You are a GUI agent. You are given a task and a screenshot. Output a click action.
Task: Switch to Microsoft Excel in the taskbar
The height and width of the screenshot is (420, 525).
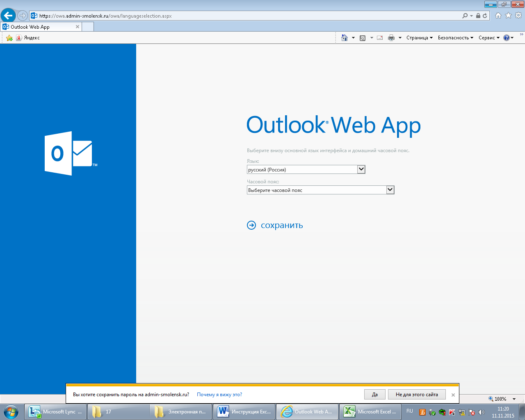pyautogui.click(x=370, y=412)
